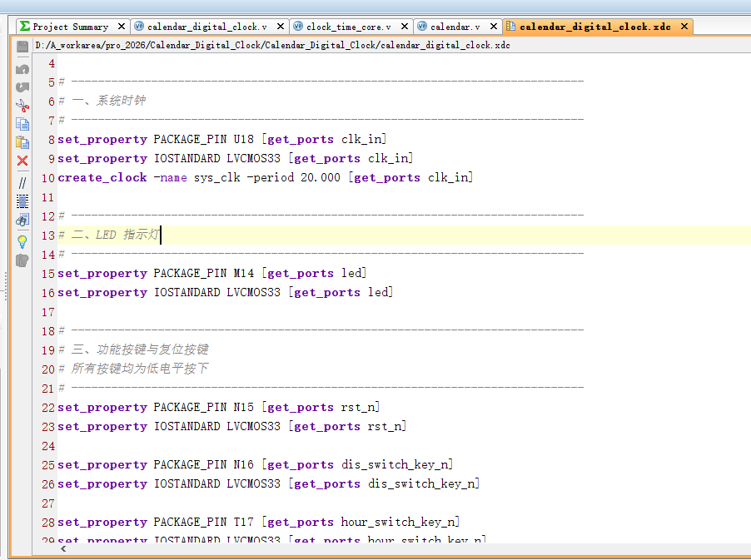
Task: Click the Cut scissors icon
Action: 22,106
